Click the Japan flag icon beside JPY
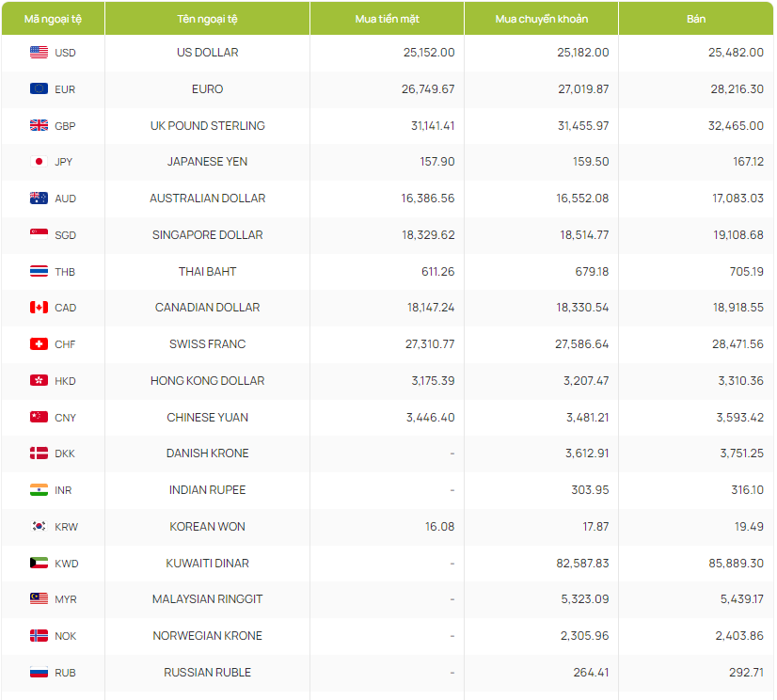This screenshot has height=700, width=777. coord(39,162)
